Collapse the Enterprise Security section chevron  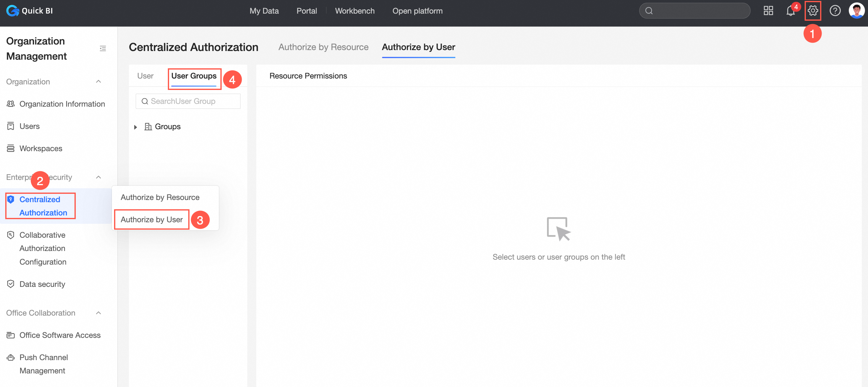tap(98, 177)
